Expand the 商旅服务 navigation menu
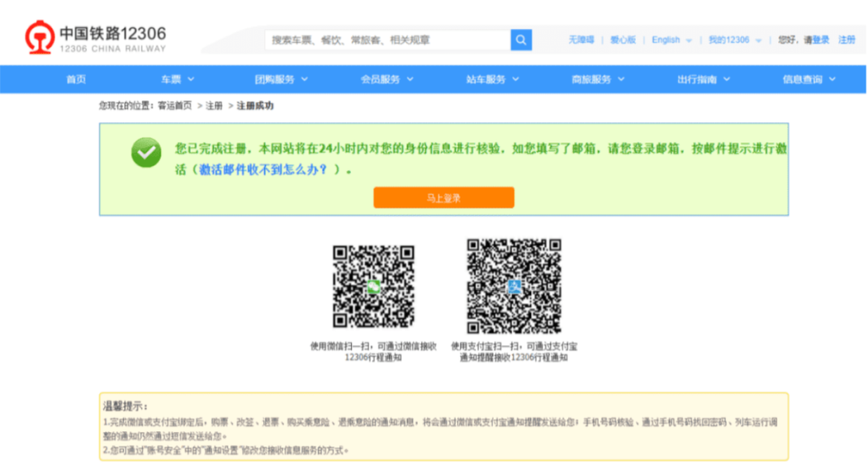868x465 pixels. click(x=598, y=80)
